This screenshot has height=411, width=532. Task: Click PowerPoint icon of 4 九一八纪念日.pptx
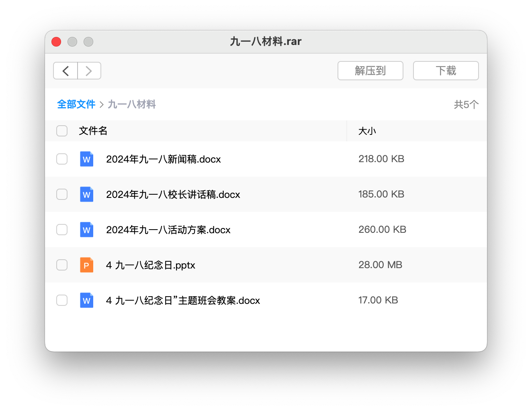click(x=87, y=265)
